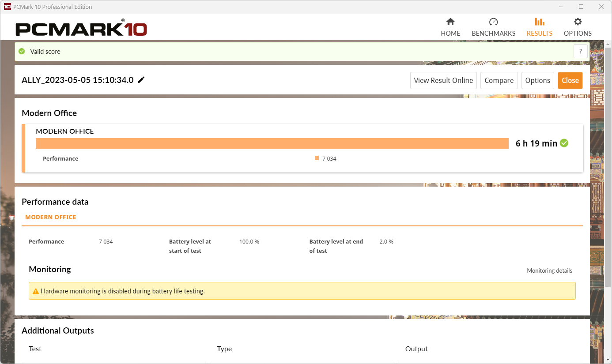
Task: Click the View Result Online button
Action: (443, 80)
